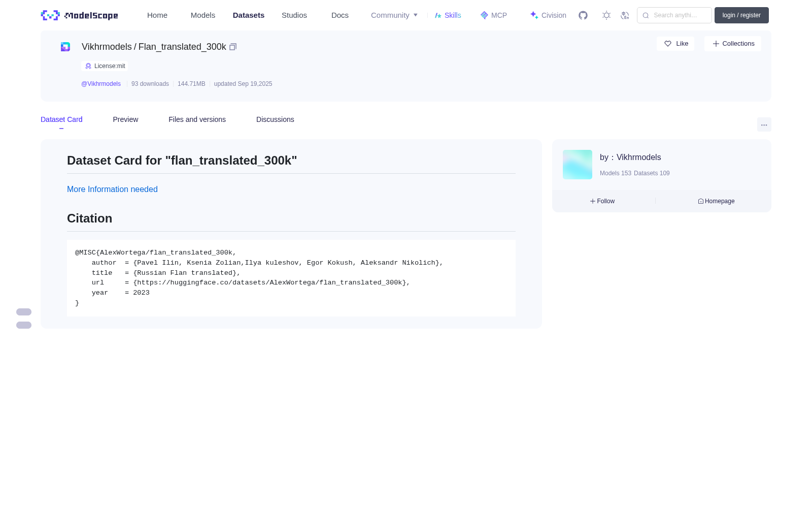
Task: Click the login / register button
Action: click(x=741, y=15)
